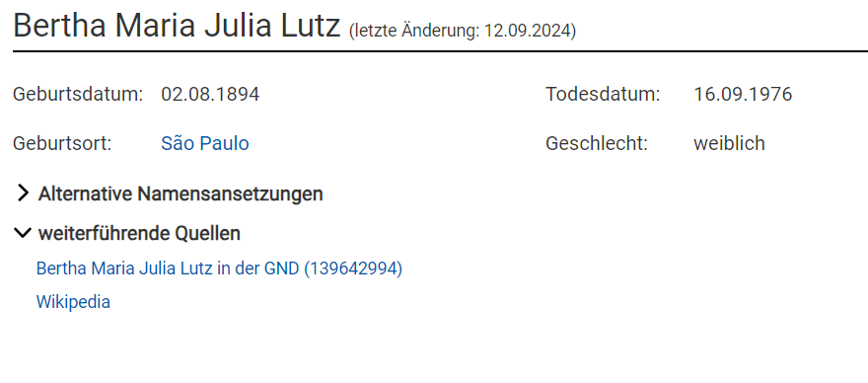Click the 'weiterführende Quellen' section heading text
This screenshot has height=383, width=868.
click(139, 234)
